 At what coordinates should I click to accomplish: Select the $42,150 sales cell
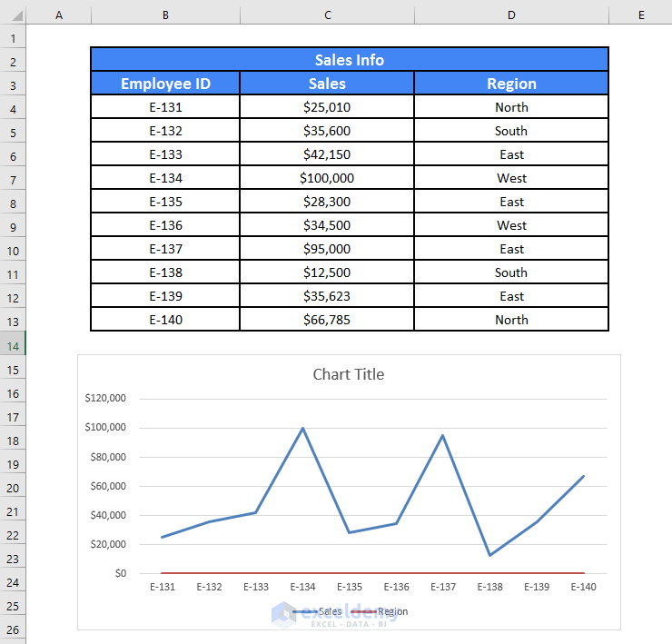pos(327,154)
